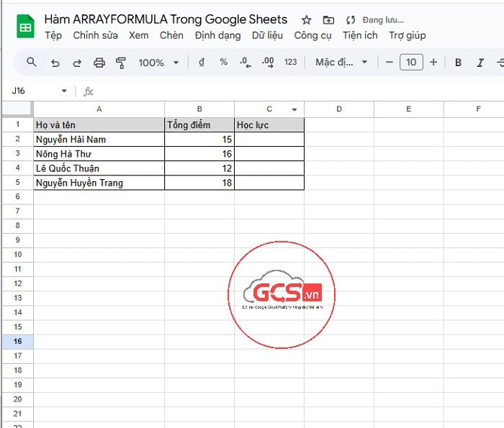Click the search menus magnifier icon
This screenshot has width=504, height=428.
31,63
